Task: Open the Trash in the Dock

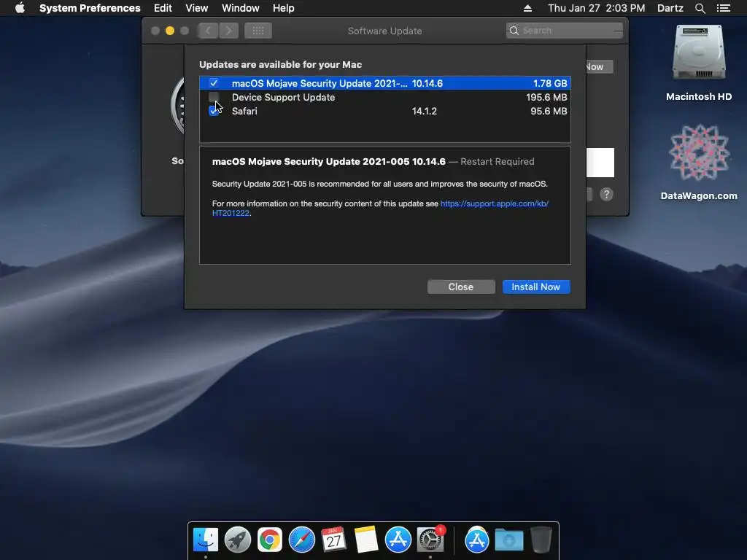Action: (541, 540)
